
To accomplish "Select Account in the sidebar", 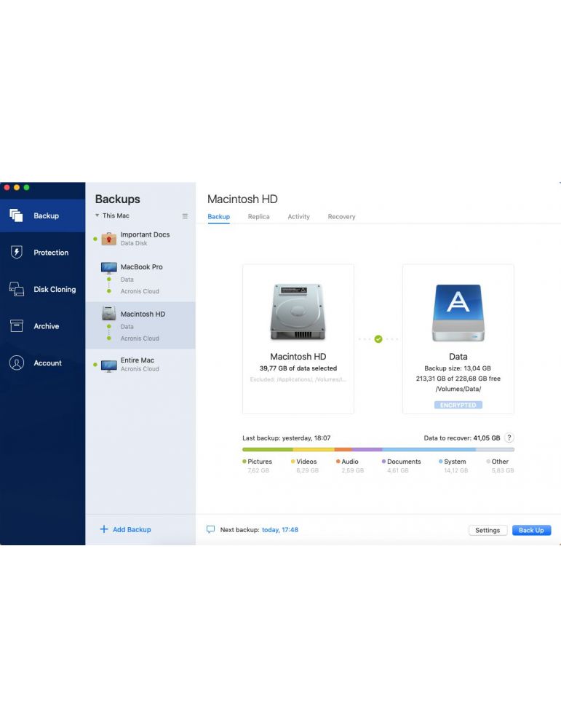I will click(42, 363).
